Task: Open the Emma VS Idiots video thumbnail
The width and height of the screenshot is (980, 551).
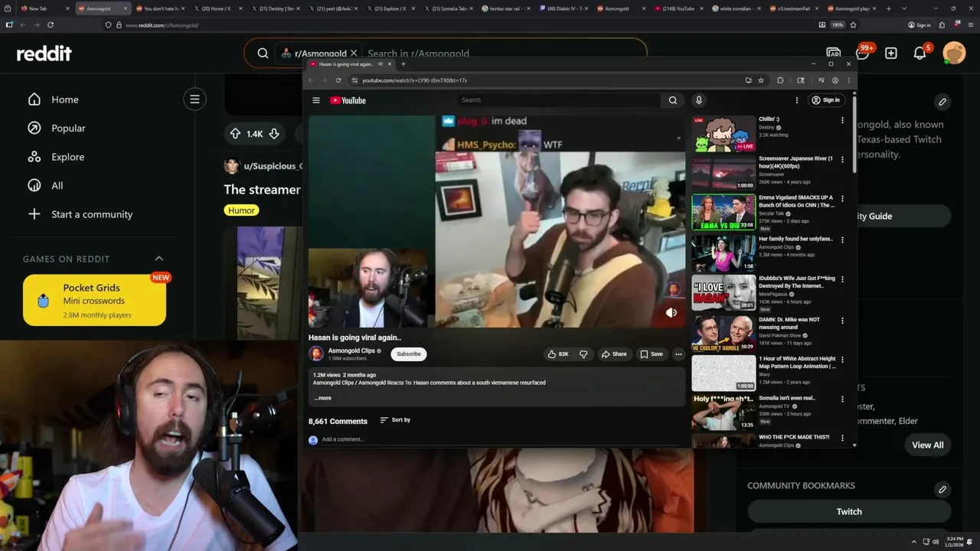Action: click(724, 212)
